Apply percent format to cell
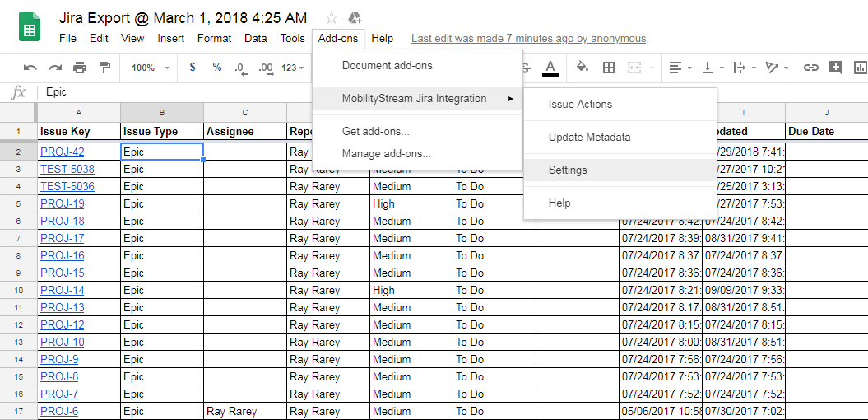 tap(217, 68)
